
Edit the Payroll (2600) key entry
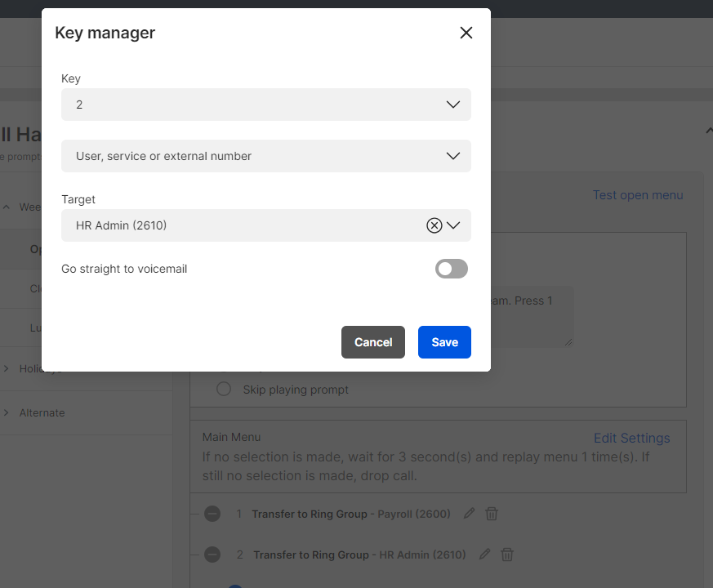tap(469, 514)
